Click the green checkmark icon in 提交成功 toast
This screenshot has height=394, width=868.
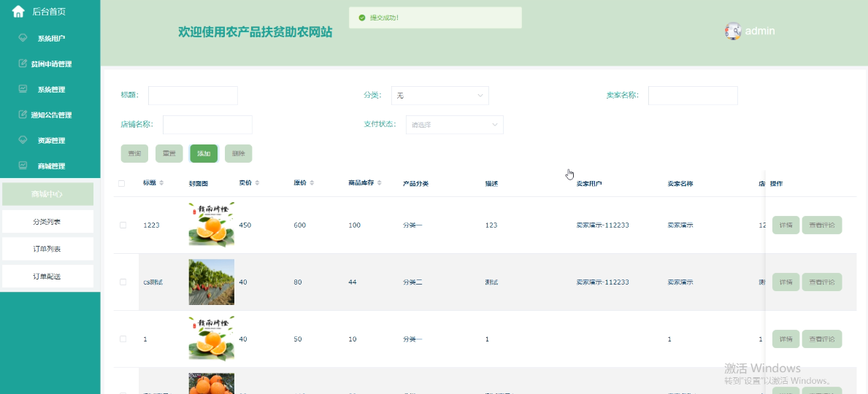click(x=362, y=18)
